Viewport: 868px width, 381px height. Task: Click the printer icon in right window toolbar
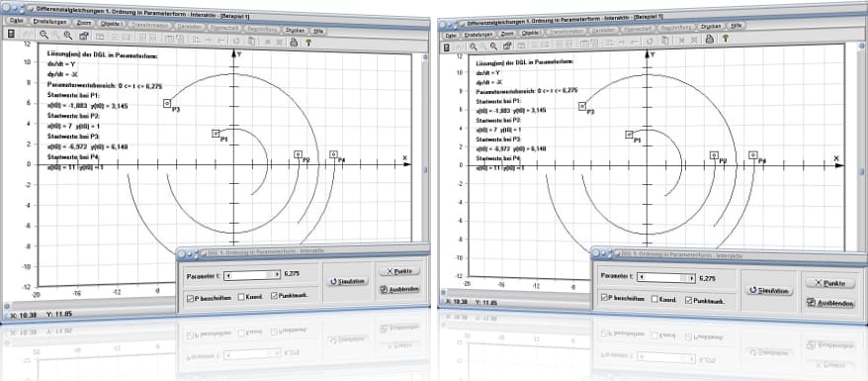coord(710,40)
